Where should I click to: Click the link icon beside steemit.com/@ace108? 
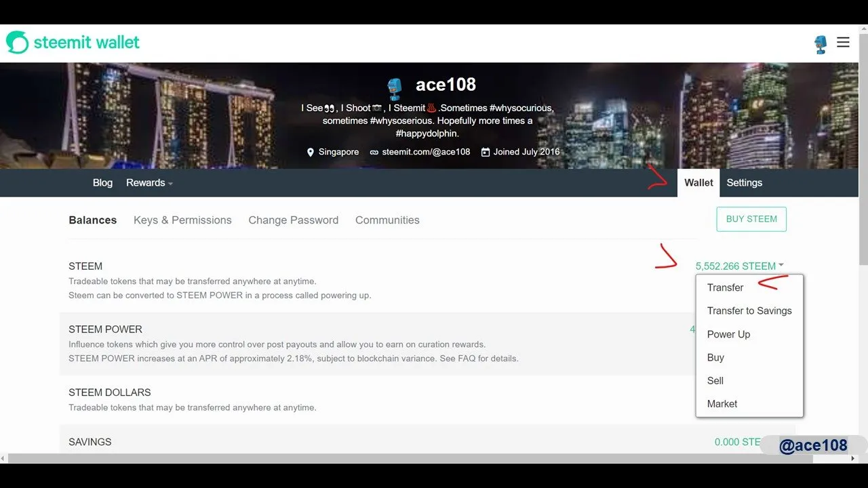pos(374,152)
